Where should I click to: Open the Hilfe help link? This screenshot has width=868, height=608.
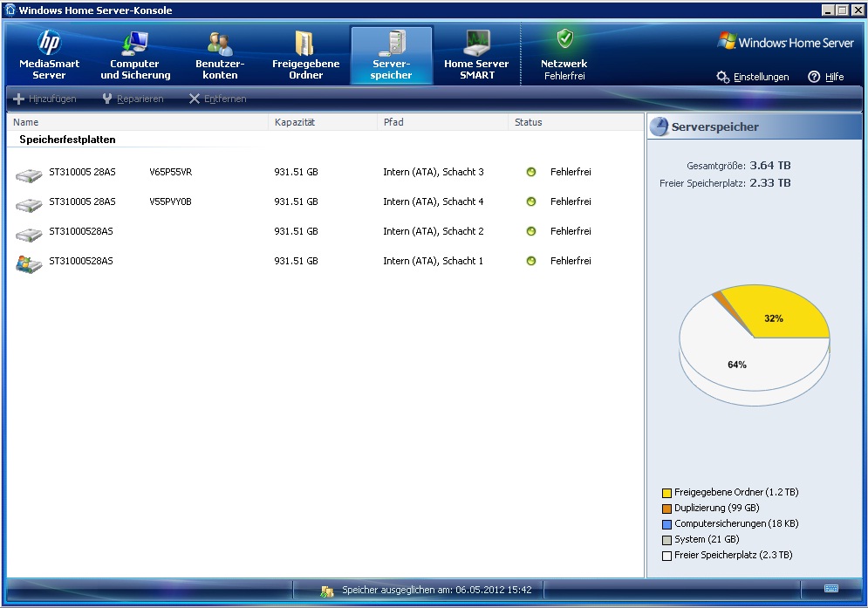(x=826, y=77)
